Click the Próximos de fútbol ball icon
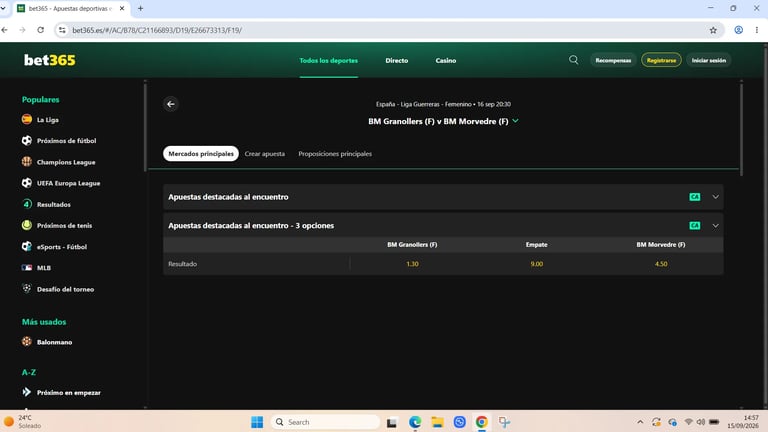 tap(27, 141)
